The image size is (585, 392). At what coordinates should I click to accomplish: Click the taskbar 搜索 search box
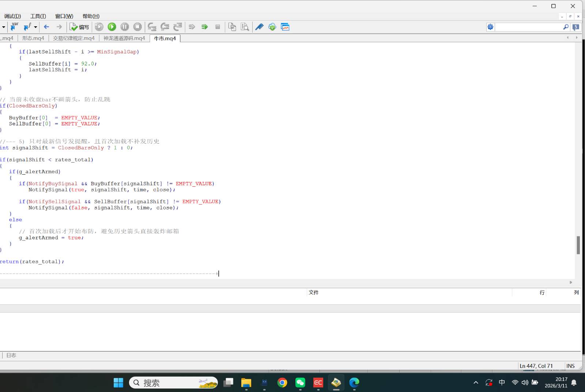click(x=173, y=383)
